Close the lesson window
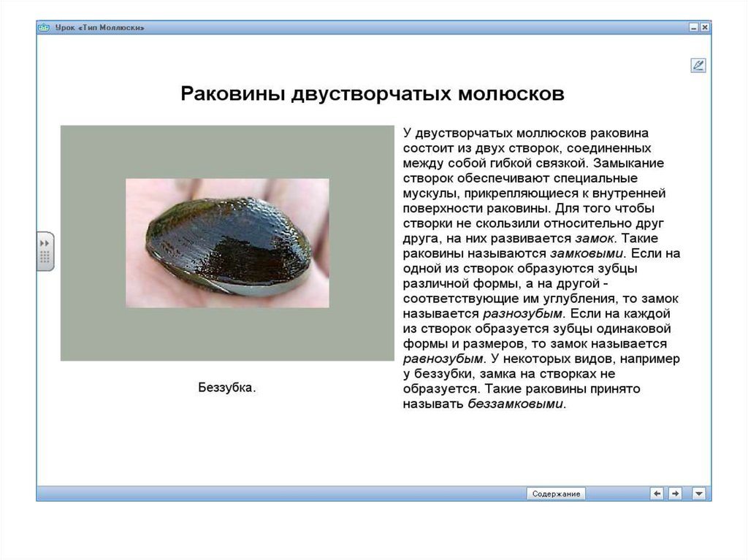 704,27
